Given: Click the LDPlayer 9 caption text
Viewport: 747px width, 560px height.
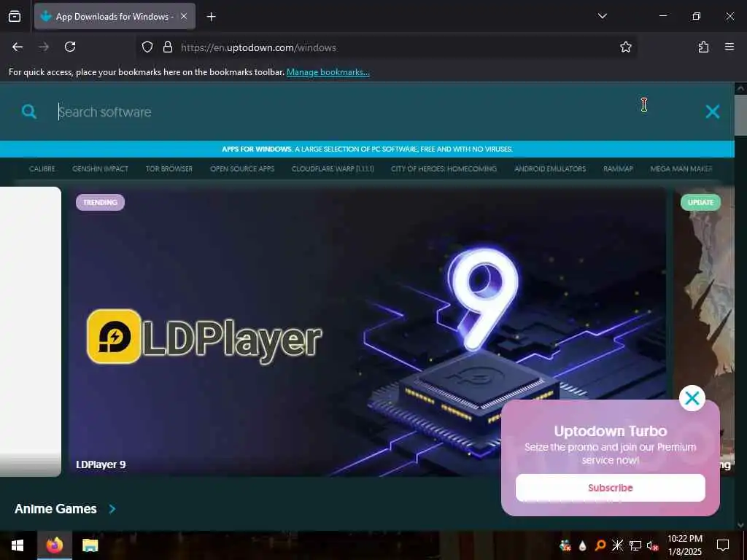Looking at the screenshot, I should point(101,464).
